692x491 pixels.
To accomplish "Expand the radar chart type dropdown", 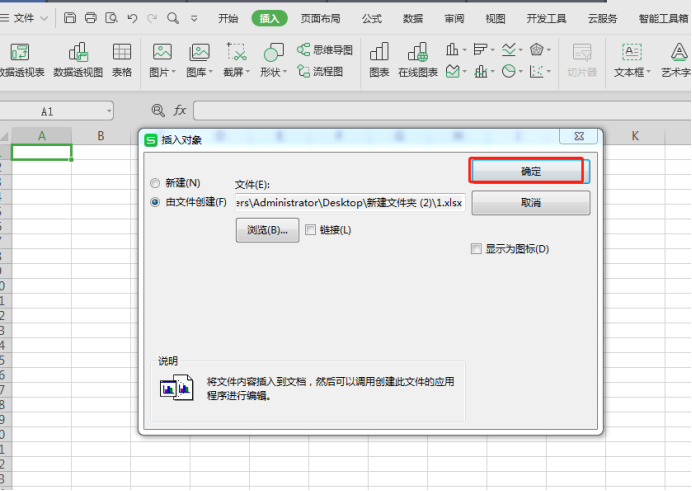I will tap(549, 50).
